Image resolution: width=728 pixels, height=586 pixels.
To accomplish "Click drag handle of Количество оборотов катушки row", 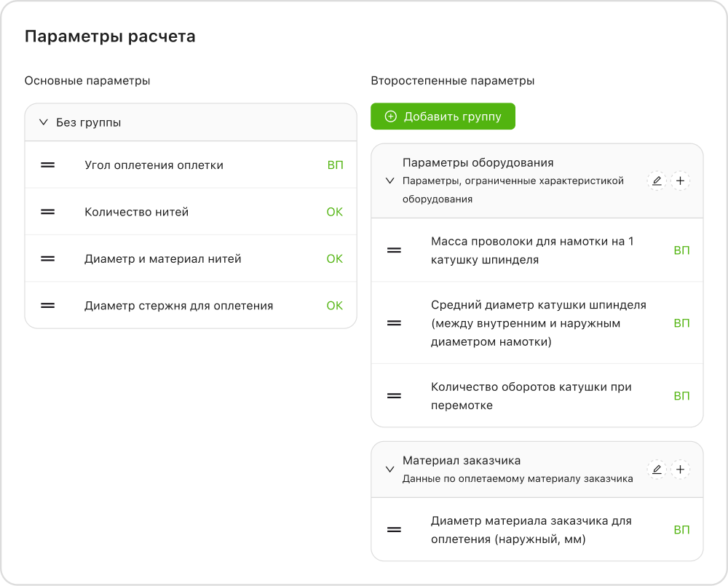I will (394, 396).
